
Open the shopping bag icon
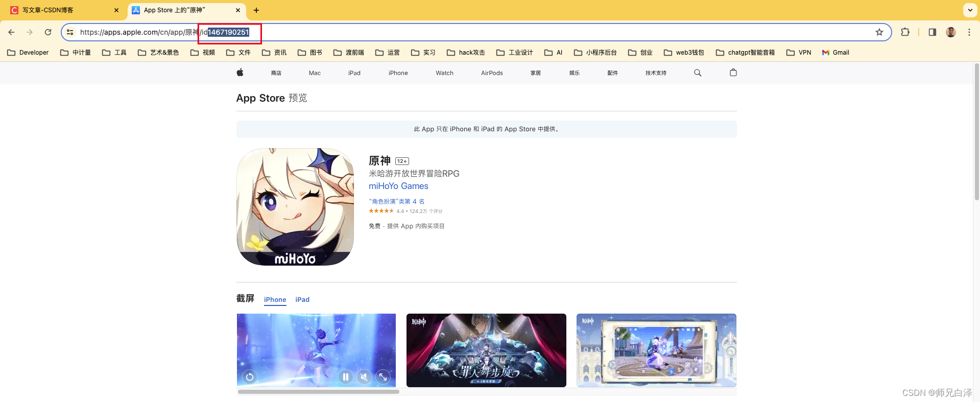coord(733,73)
